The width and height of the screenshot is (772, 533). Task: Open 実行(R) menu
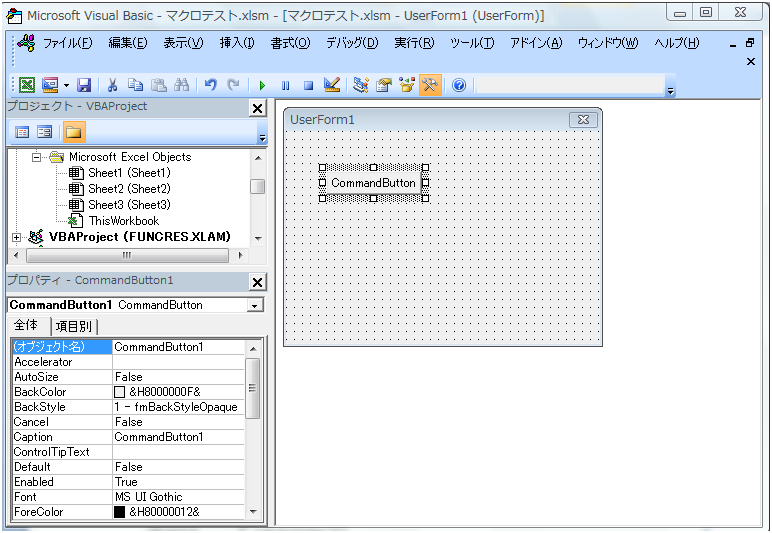pos(414,43)
